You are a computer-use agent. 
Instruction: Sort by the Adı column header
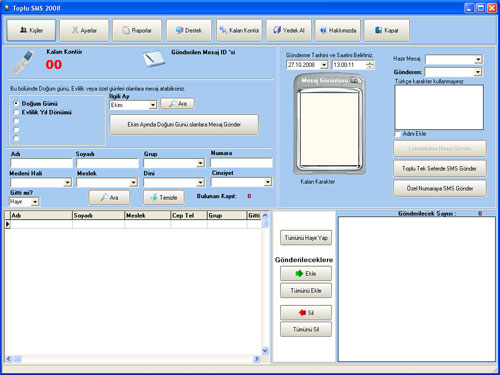[x=41, y=216]
